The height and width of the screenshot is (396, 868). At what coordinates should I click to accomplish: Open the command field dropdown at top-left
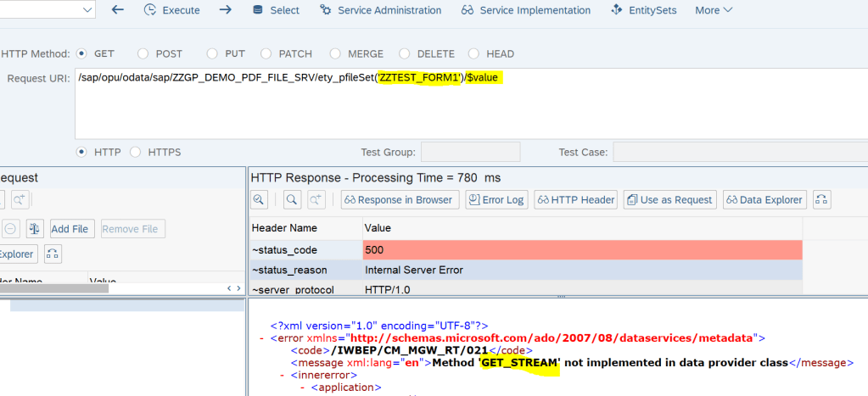click(88, 10)
